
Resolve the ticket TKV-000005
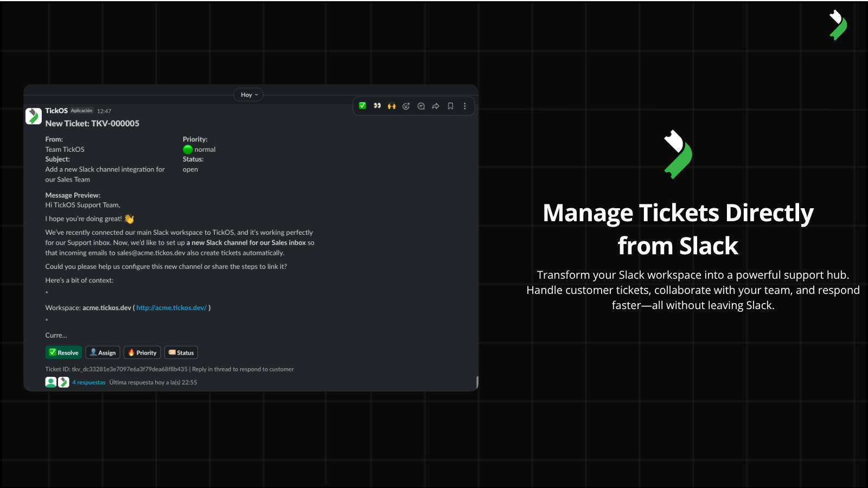pos(63,352)
